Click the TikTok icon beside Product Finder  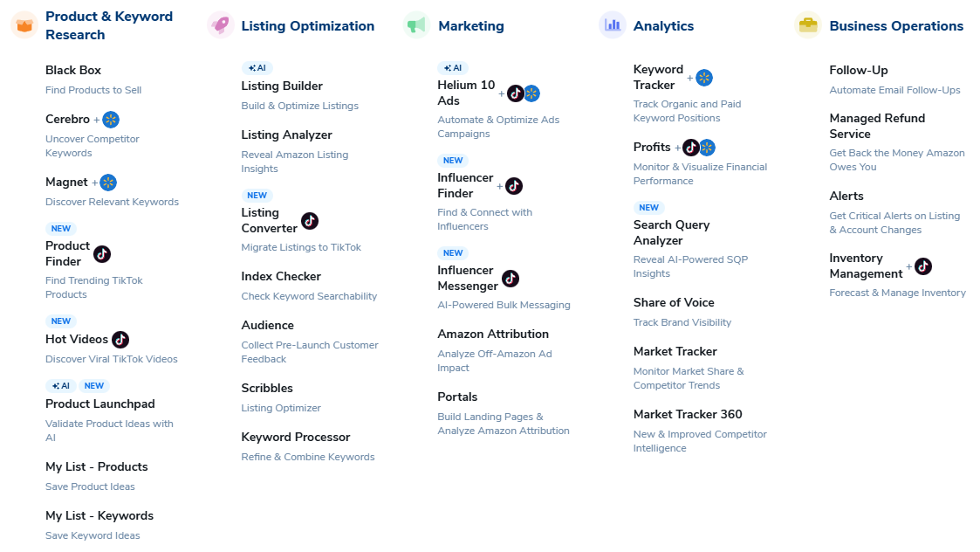pos(102,254)
